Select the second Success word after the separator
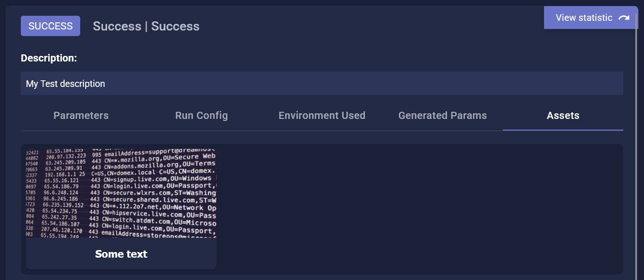The image size is (644, 280). (175, 26)
